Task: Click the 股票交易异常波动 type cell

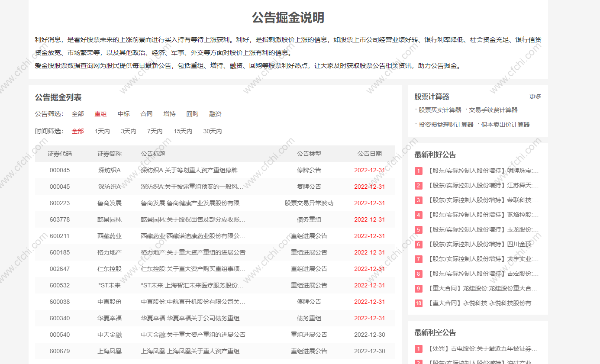Action: [x=309, y=203]
